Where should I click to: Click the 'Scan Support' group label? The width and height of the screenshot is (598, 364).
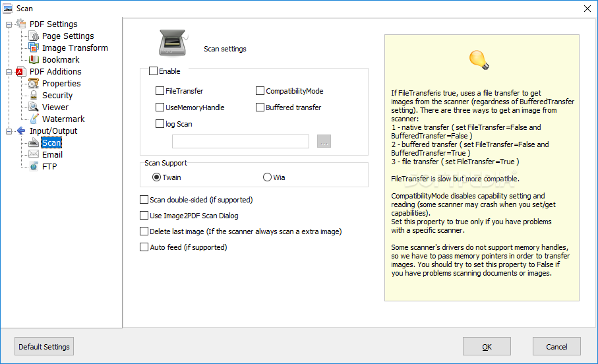coord(165,163)
